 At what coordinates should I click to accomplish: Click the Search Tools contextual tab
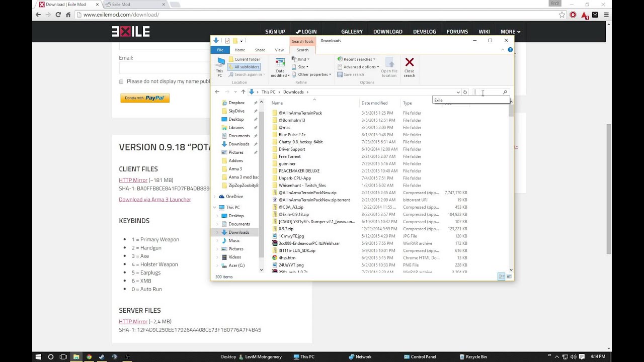pyautogui.click(x=302, y=41)
